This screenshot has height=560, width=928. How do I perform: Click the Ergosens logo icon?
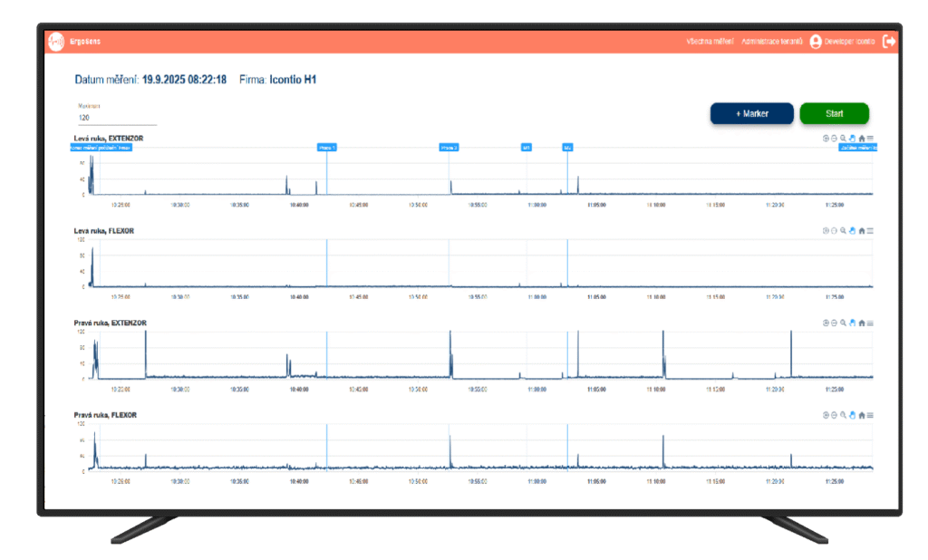56,41
